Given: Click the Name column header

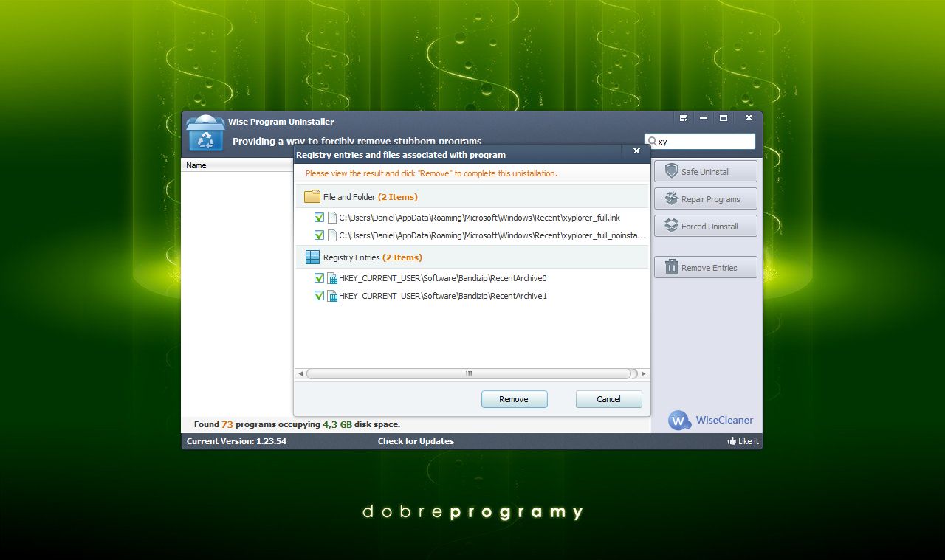Looking at the screenshot, I should point(238,165).
